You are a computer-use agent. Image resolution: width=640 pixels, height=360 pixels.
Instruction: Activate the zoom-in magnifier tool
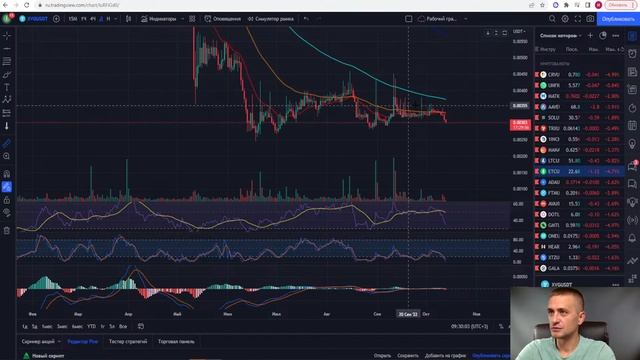(7, 156)
